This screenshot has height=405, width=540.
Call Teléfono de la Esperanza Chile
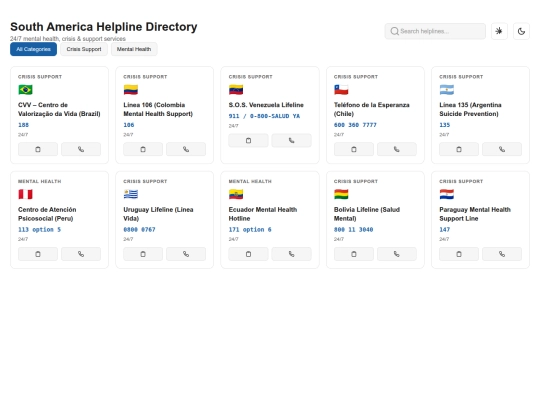click(397, 149)
